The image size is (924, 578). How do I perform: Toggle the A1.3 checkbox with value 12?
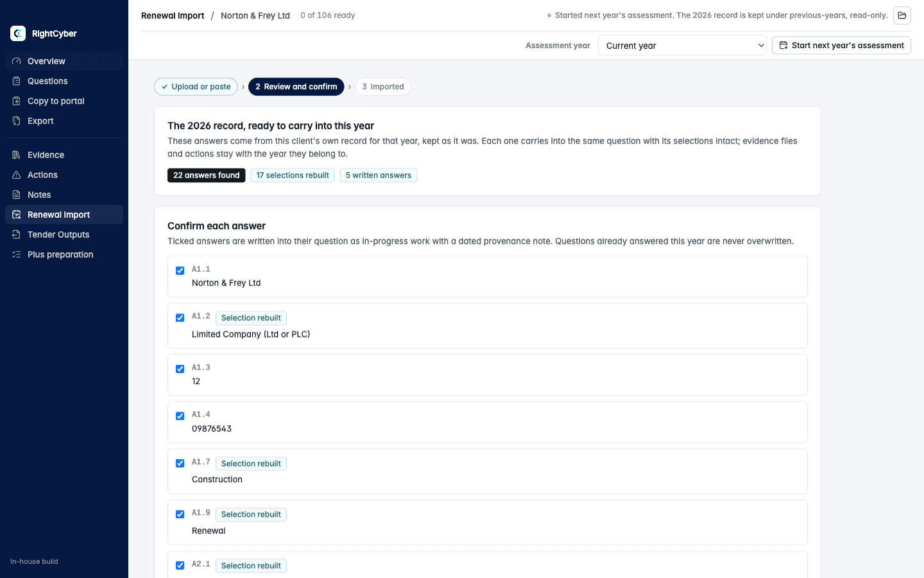point(180,369)
